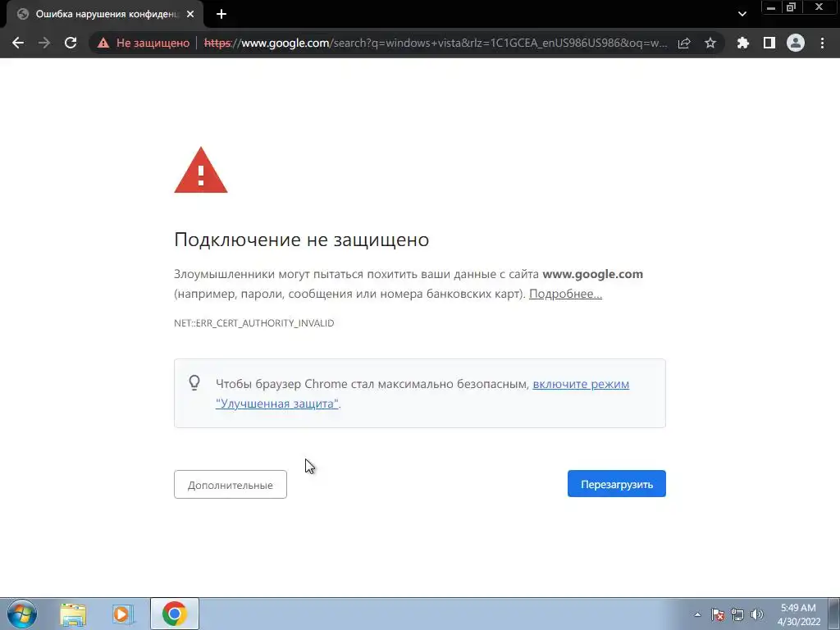The height and width of the screenshot is (630, 840).
Task: Reload the page with the toolbar refresh icon
Action: pos(71,43)
